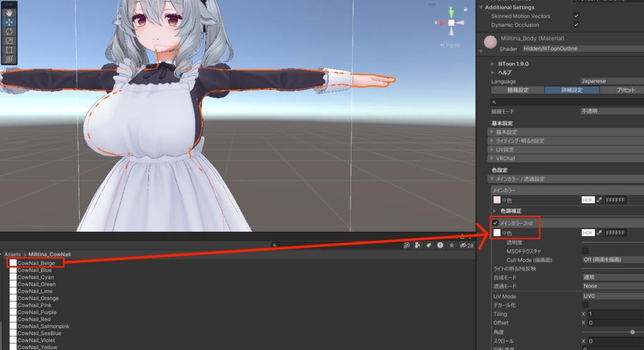Open the Language dropdown showing Japanese
This screenshot has height=350, width=644.
pyautogui.click(x=612, y=81)
